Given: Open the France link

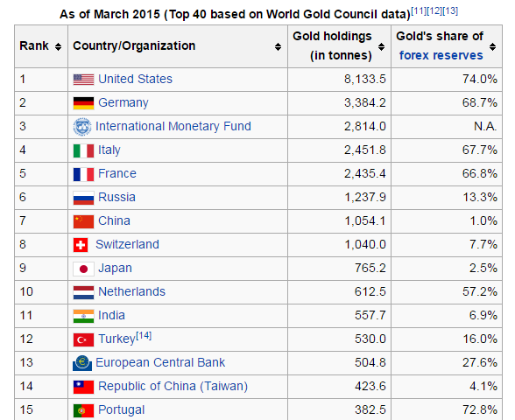Looking at the screenshot, I should coord(117,173).
